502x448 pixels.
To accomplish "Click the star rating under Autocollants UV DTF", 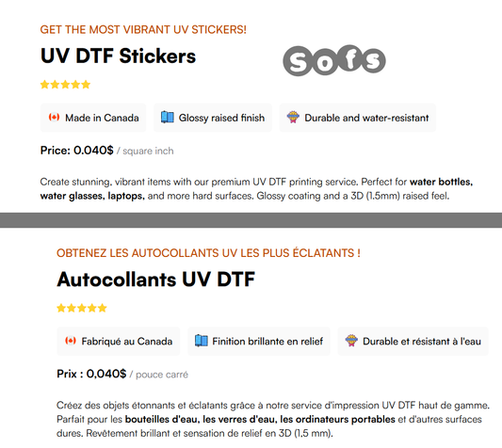I will 82,308.
